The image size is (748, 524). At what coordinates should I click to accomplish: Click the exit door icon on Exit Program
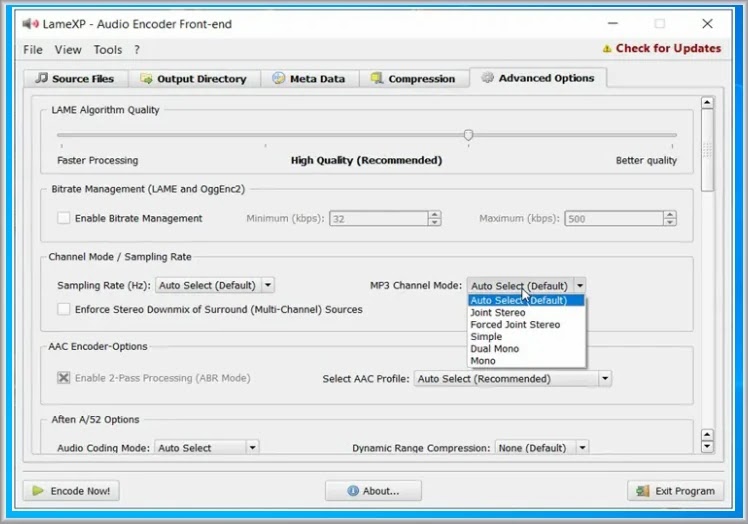(x=643, y=491)
